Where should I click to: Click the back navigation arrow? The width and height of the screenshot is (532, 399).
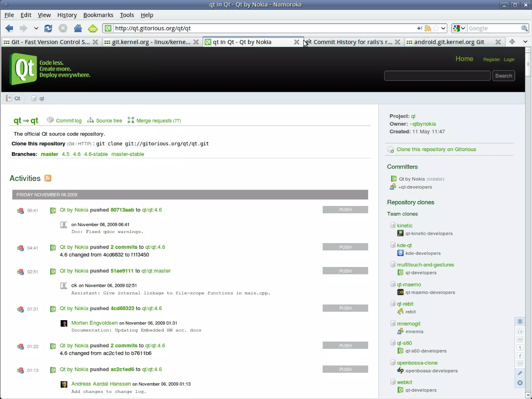9,28
